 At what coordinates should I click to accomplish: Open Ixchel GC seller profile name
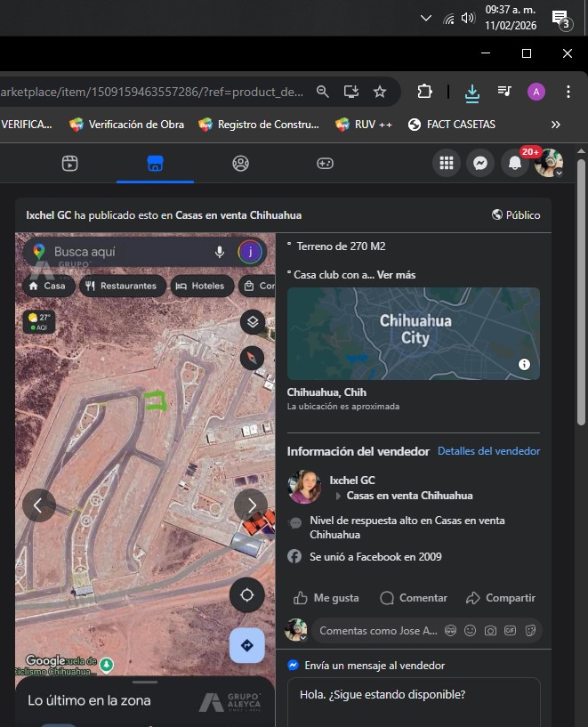352,481
